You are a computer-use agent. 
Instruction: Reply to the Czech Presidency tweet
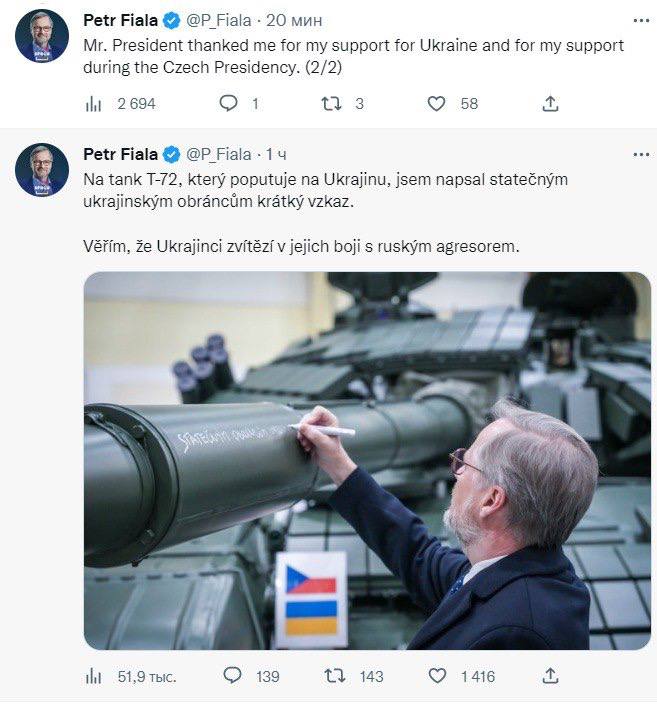tap(228, 103)
